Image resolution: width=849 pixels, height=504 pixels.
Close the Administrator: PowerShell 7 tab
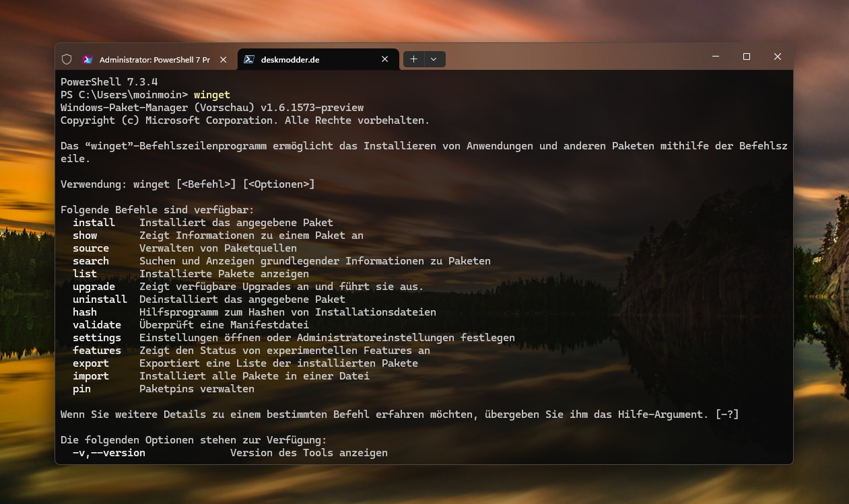coord(224,59)
